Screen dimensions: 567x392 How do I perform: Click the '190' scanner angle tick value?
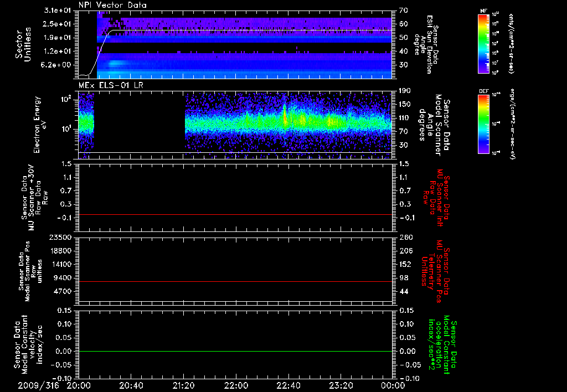405,91
